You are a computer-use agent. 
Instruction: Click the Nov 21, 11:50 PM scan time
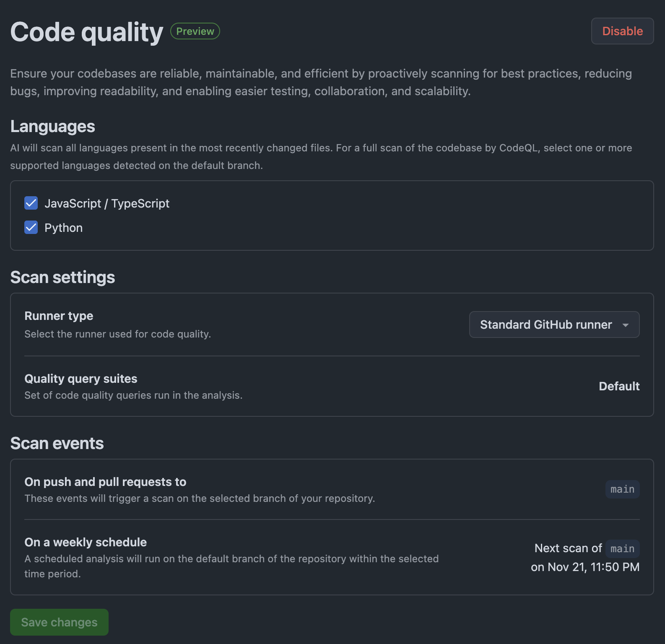click(x=593, y=567)
